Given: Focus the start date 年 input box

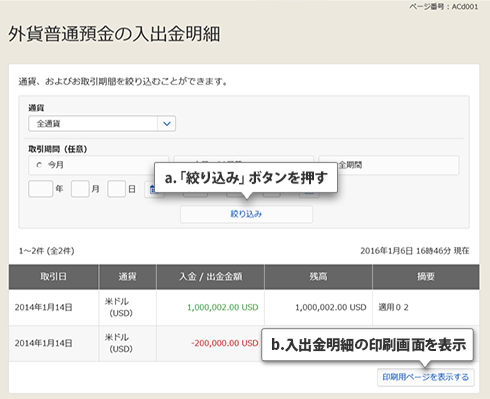Looking at the screenshot, I should pyautogui.click(x=41, y=189).
